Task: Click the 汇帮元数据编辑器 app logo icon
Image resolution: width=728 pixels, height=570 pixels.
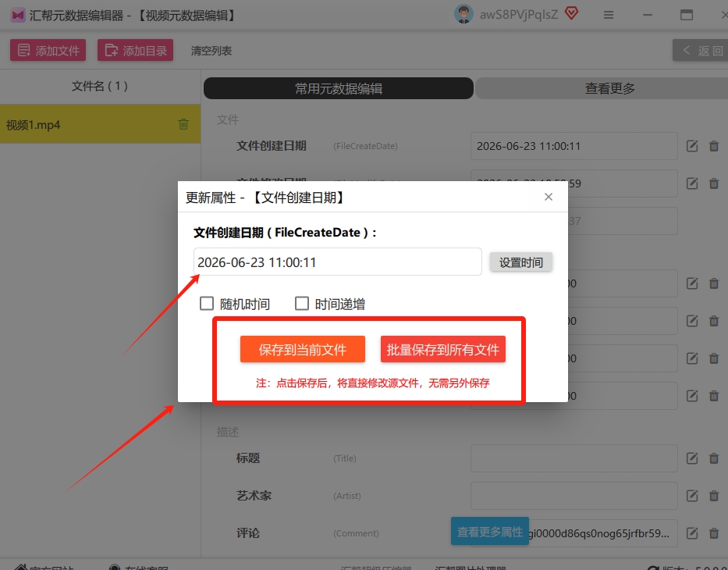Action: 18,16
